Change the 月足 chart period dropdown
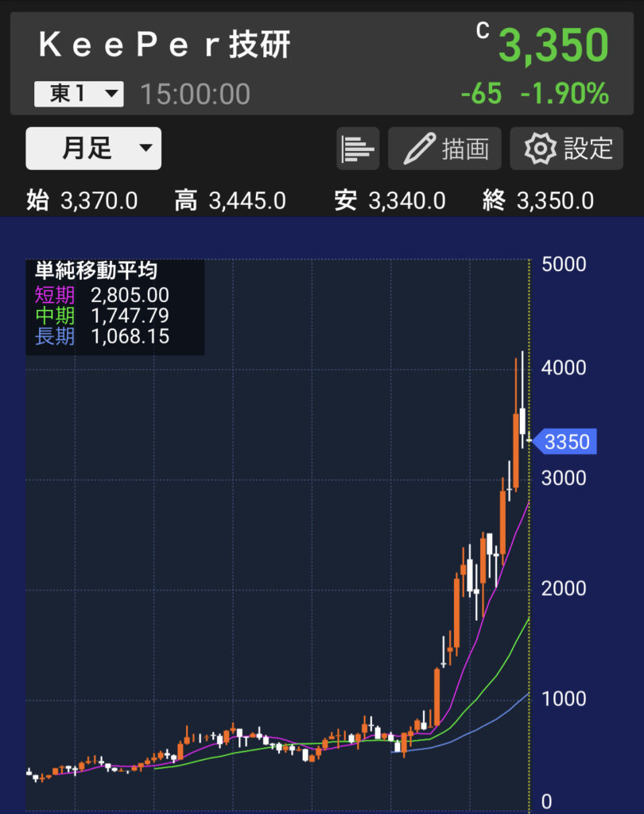This screenshot has height=814, width=644. pos(94,149)
